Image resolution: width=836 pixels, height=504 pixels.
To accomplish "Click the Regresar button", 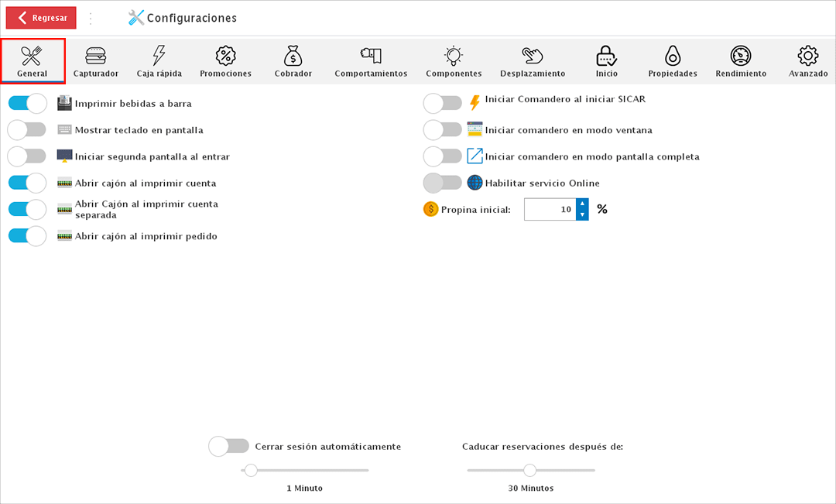I will pyautogui.click(x=40, y=17).
